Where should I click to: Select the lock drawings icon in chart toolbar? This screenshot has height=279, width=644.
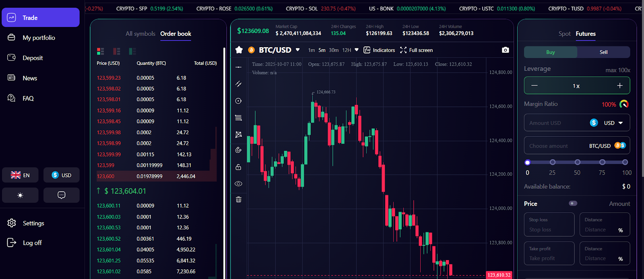tap(238, 167)
